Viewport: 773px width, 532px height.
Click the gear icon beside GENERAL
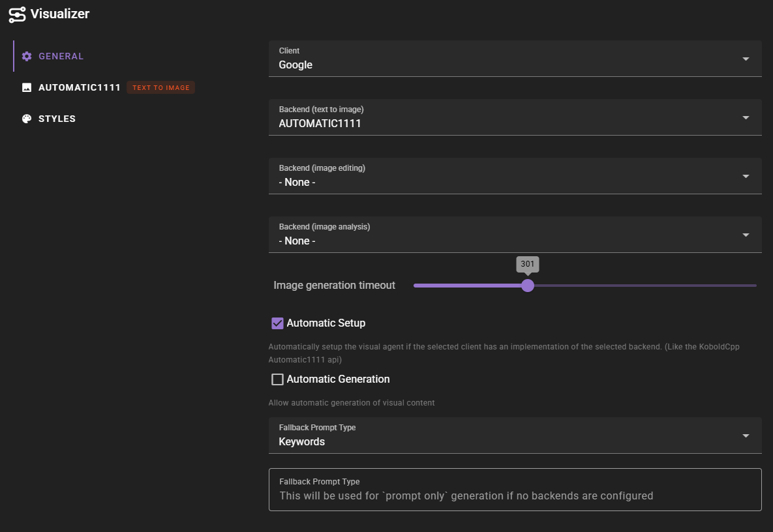tap(26, 56)
